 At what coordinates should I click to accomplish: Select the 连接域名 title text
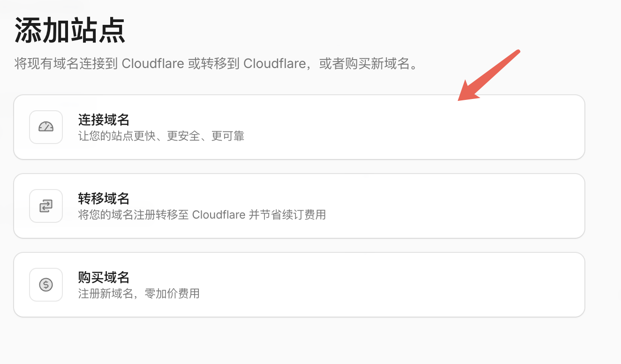coord(104,120)
